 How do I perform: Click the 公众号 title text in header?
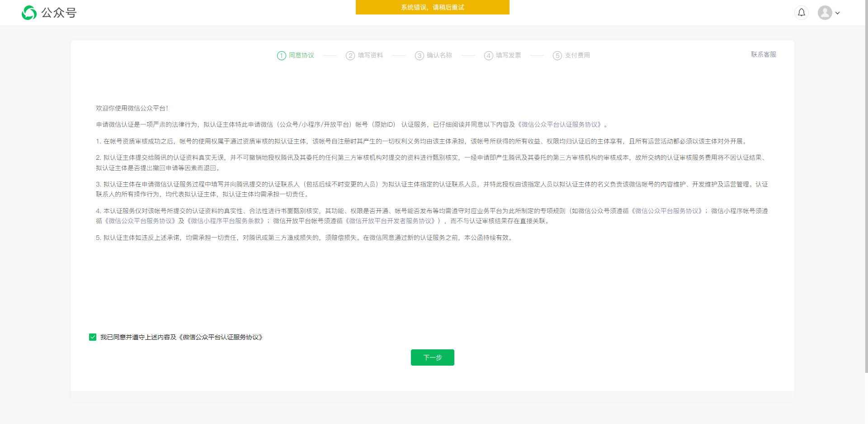click(59, 13)
